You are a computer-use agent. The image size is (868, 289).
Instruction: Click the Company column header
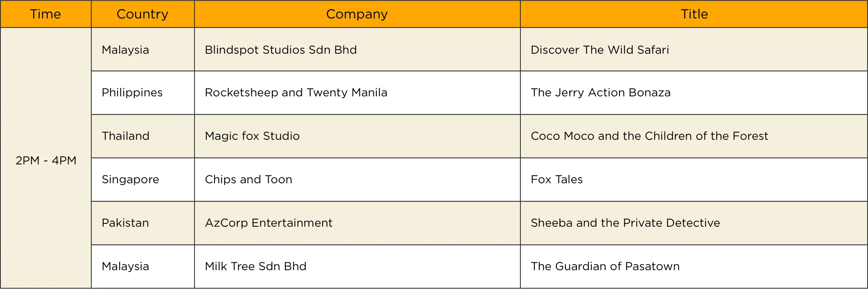tap(357, 14)
